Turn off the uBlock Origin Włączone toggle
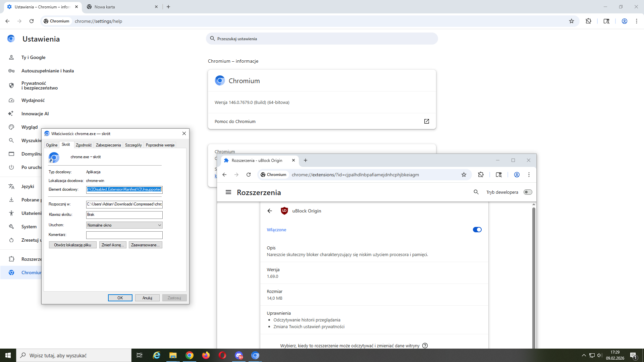644x362 pixels. [x=477, y=230]
